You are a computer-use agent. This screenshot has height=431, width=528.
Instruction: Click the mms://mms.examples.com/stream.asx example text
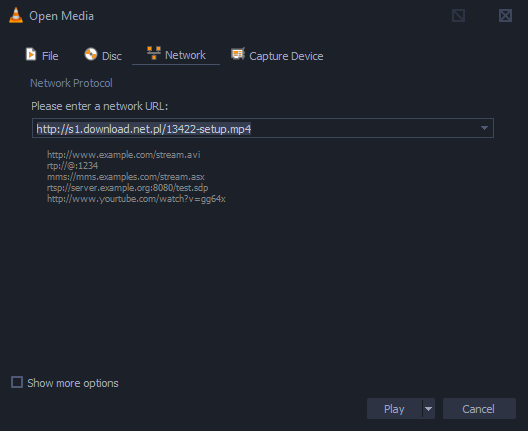tap(126, 177)
